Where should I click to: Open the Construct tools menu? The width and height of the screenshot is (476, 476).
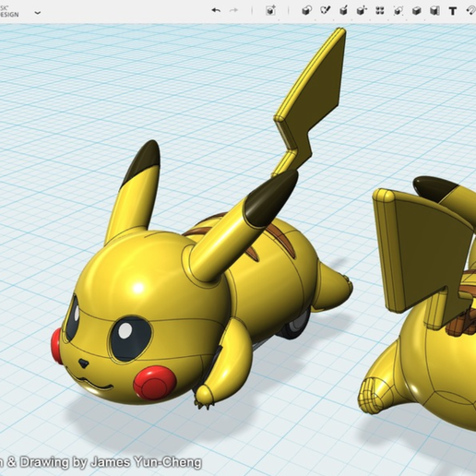pyautogui.click(x=343, y=11)
